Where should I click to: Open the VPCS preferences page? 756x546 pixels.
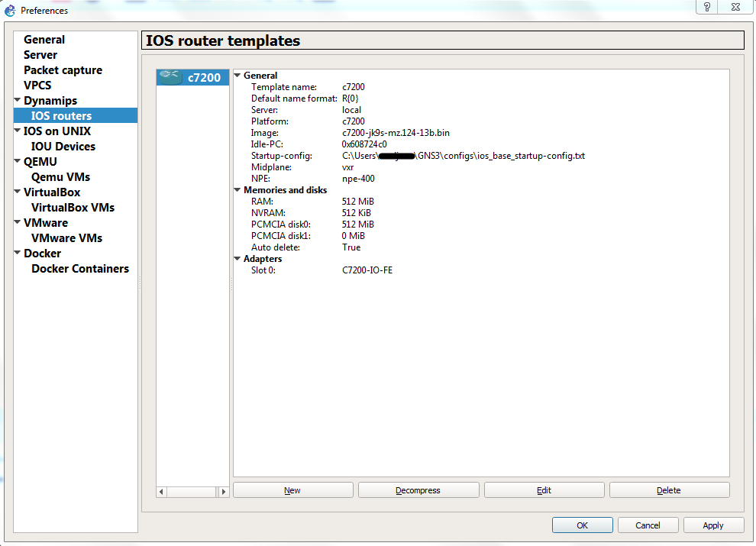click(37, 86)
